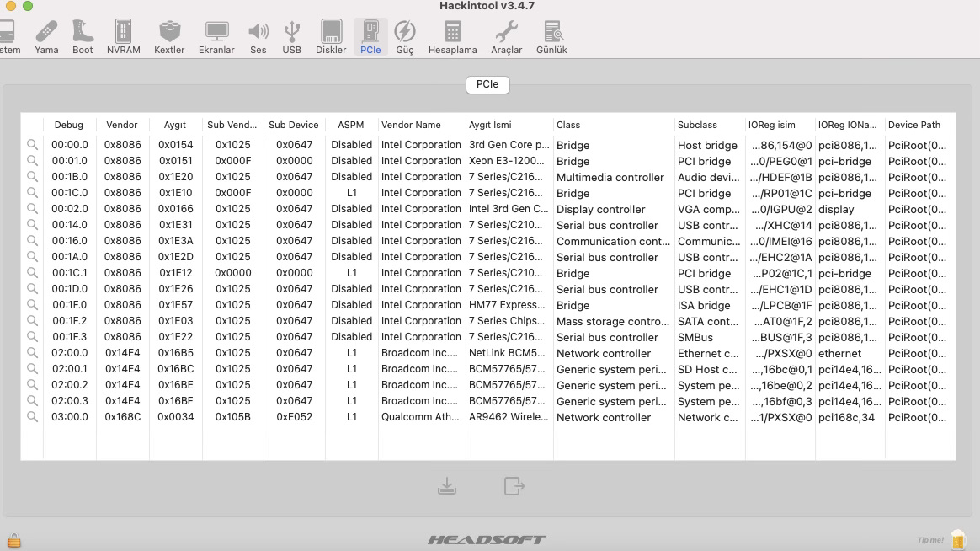Click the USB toolbar icon
Image resolution: width=980 pixels, height=551 pixels.
point(291,37)
